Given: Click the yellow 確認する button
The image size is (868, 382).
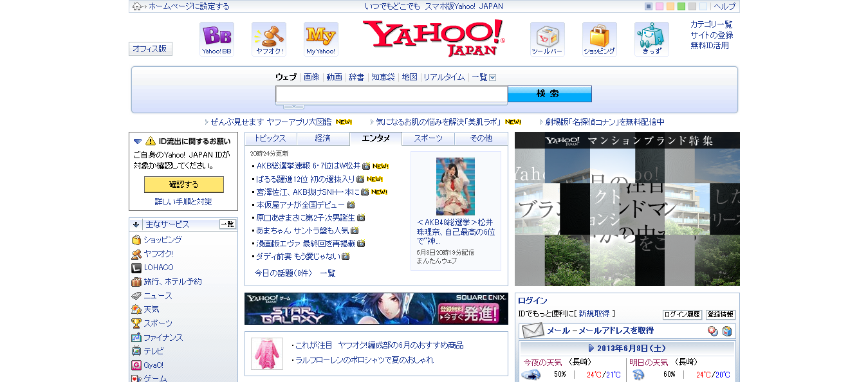Looking at the screenshot, I should pos(184,185).
